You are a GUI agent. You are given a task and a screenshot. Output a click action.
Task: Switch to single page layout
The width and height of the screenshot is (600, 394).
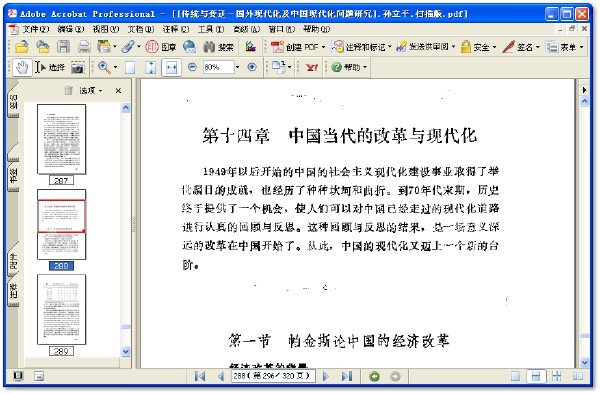coord(515,376)
